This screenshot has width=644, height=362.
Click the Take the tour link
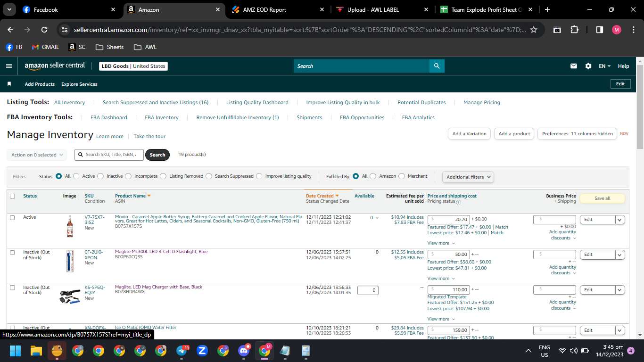[149, 136]
